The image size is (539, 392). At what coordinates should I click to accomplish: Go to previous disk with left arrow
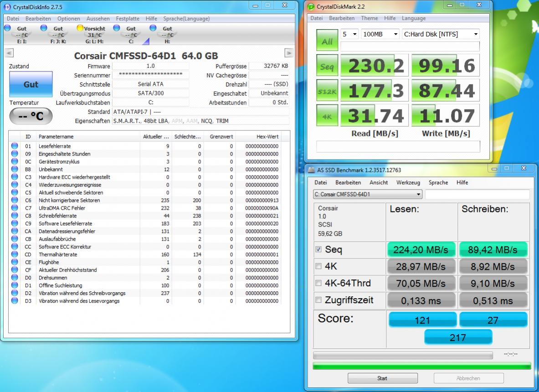(x=10, y=53)
